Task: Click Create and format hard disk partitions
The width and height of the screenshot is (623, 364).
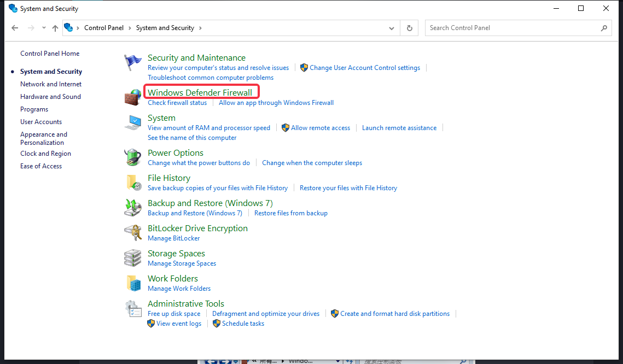Action: point(395,314)
